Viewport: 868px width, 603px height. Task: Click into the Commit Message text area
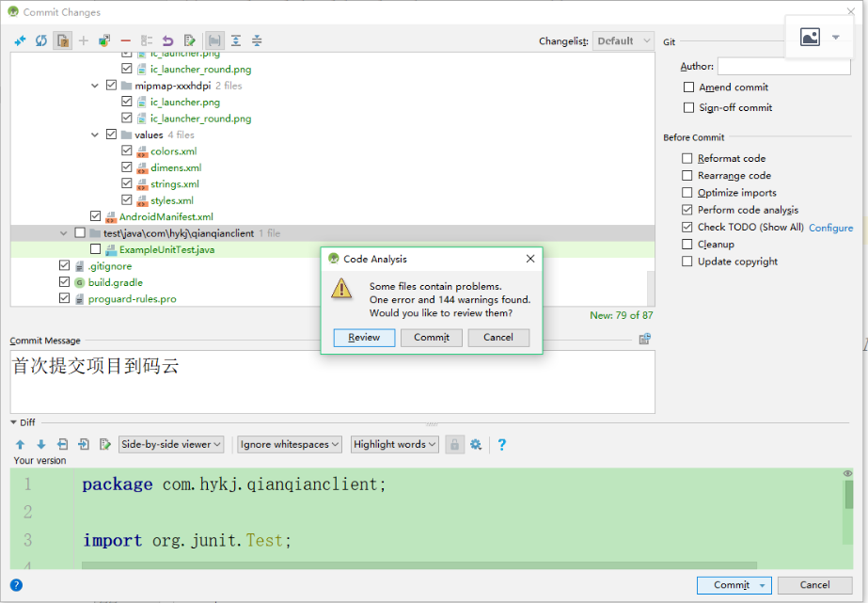[332, 382]
